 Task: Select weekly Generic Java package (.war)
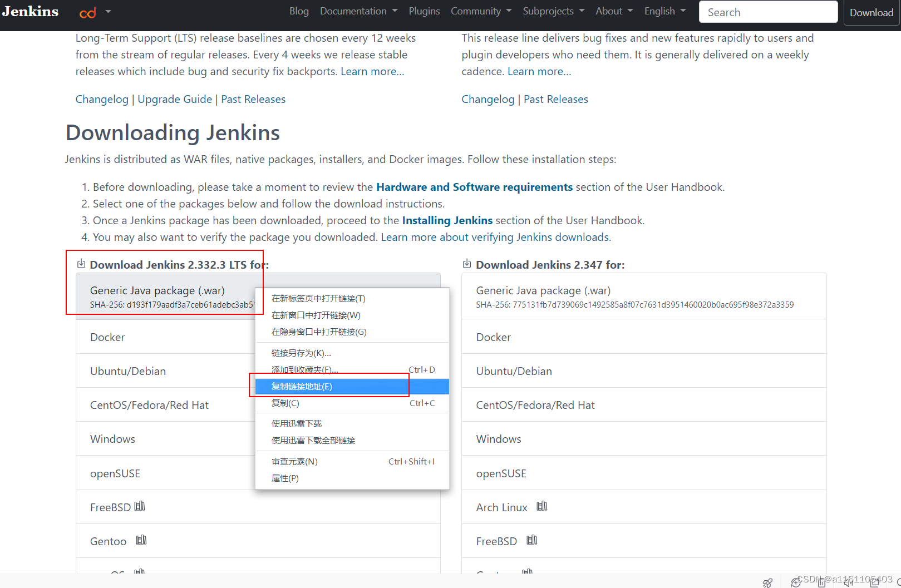[x=644, y=297]
